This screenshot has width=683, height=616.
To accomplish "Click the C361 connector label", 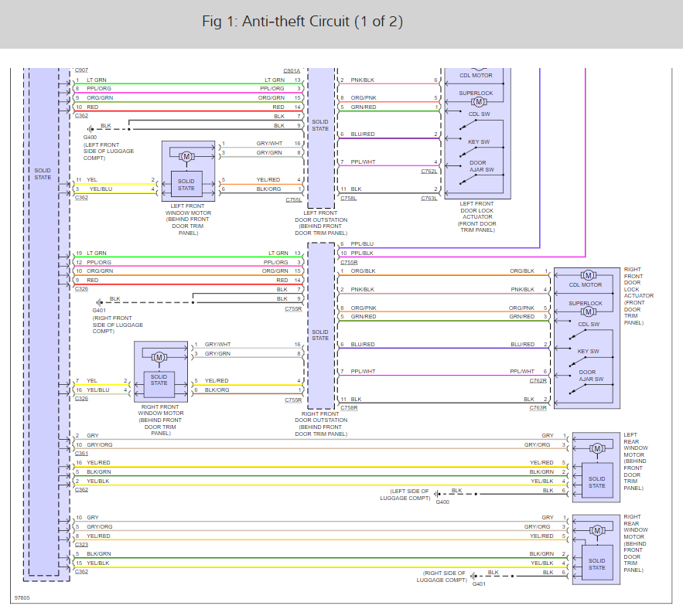I will (81, 454).
